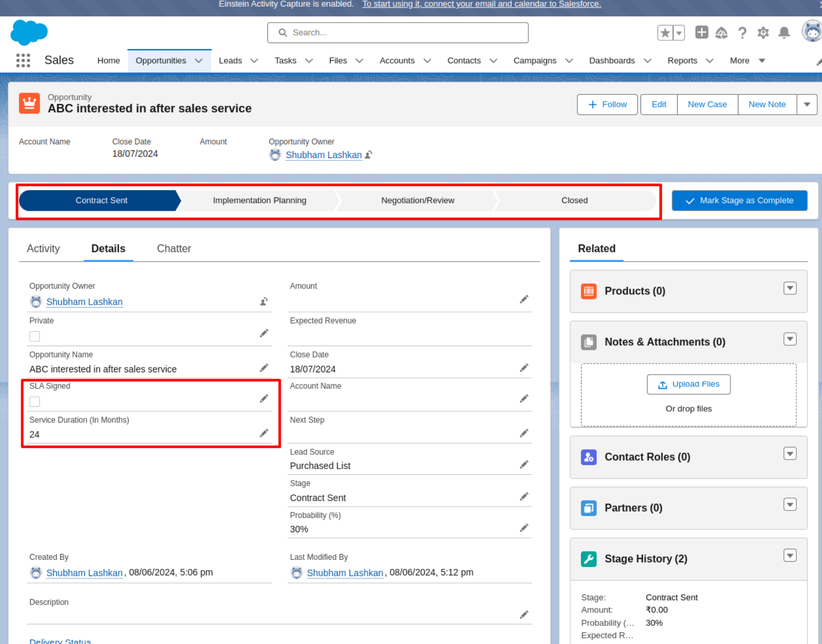Click inside the Search field
The image size is (822, 644).
pyautogui.click(x=397, y=33)
